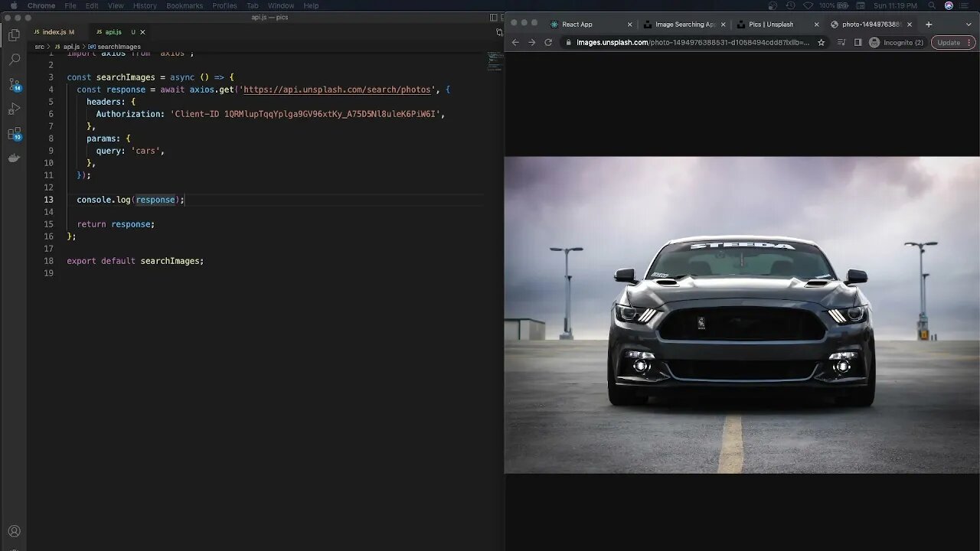Open the Run and Debug view
980x551 pixels.
[x=14, y=109]
